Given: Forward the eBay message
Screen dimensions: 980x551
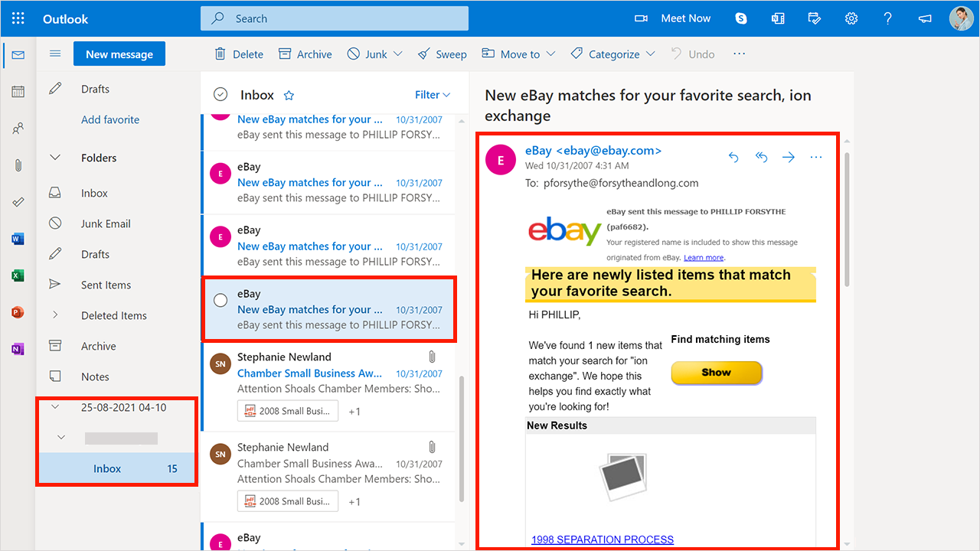Looking at the screenshot, I should (x=789, y=157).
